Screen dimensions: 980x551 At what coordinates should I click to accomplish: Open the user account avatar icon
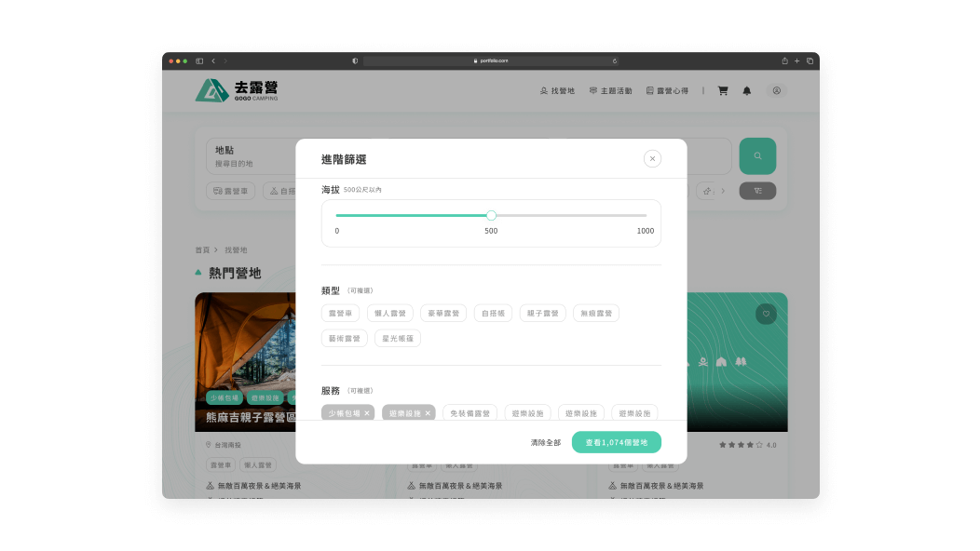click(x=776, y=91)
